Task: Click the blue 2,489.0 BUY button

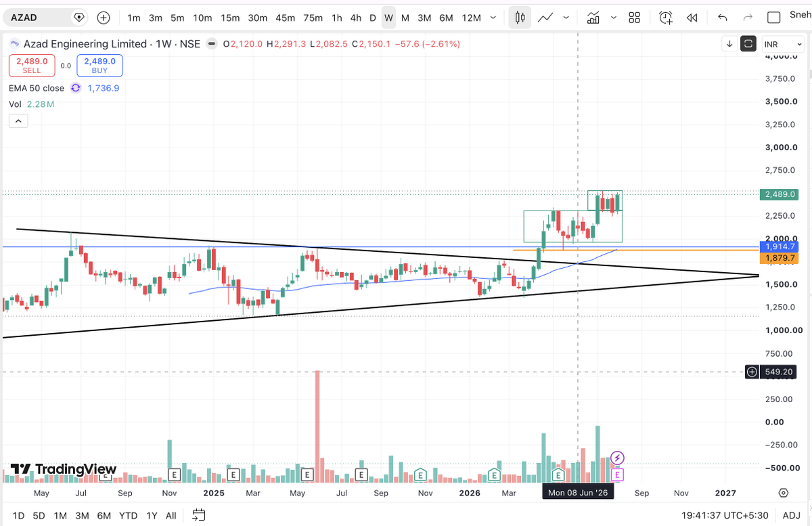Action: [x=99, y=65]
